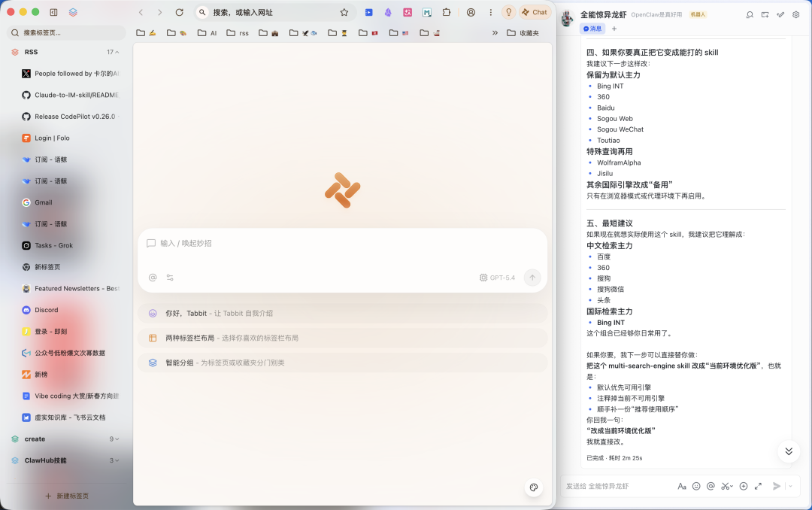Screen dimensions: 812x510
Task: Select the scissors screenshot icon in chat input
Action: click(x=726, y=486)
